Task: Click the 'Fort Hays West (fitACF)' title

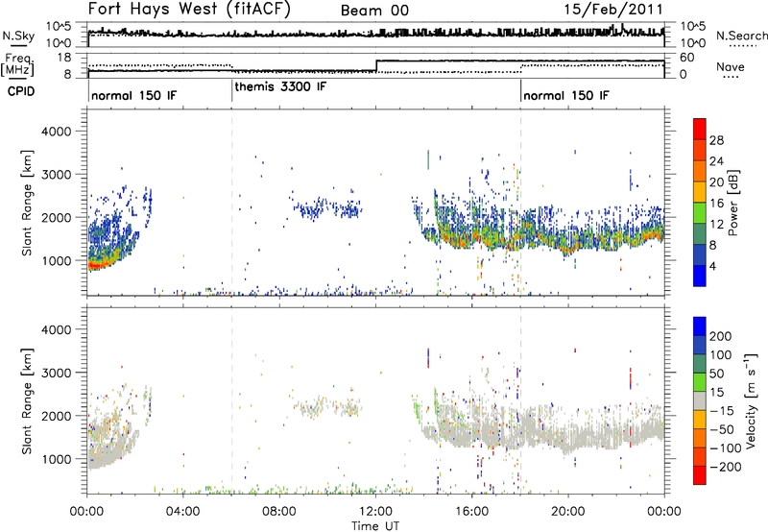Action: click(x=189, y=10)
